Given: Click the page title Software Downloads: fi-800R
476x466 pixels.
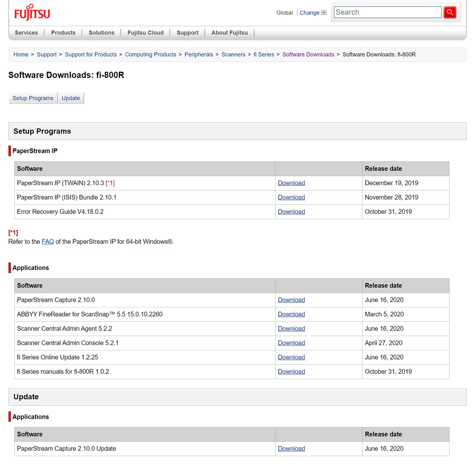Looking at the screenshot, I should pos(66,75).
